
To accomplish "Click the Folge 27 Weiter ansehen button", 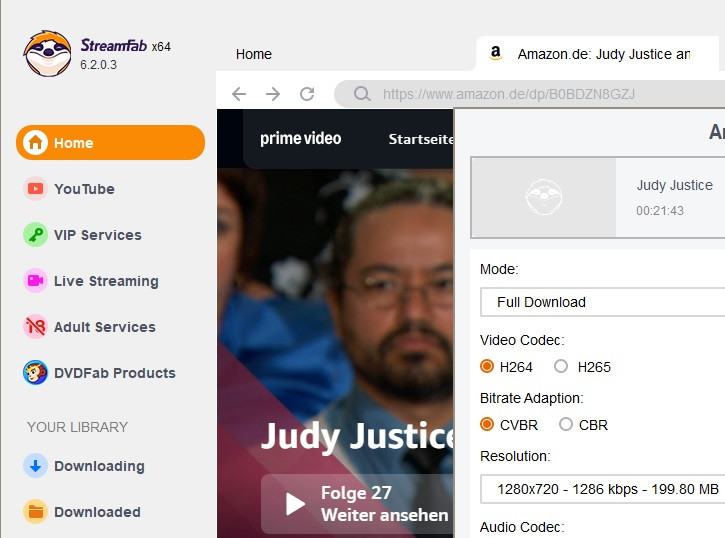I will 357,504.
